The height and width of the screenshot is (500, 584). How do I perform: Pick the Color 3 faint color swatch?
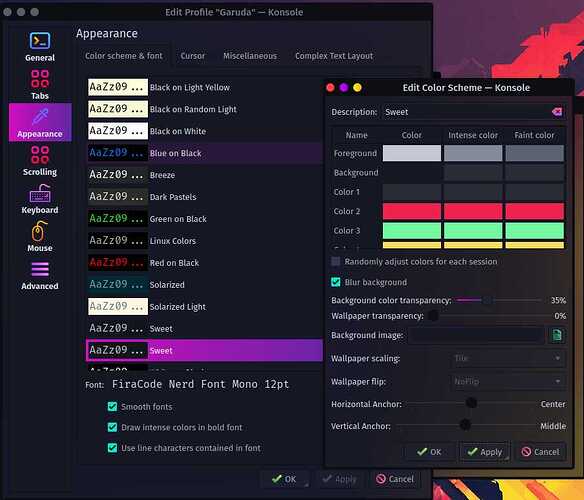pos(534,231)
